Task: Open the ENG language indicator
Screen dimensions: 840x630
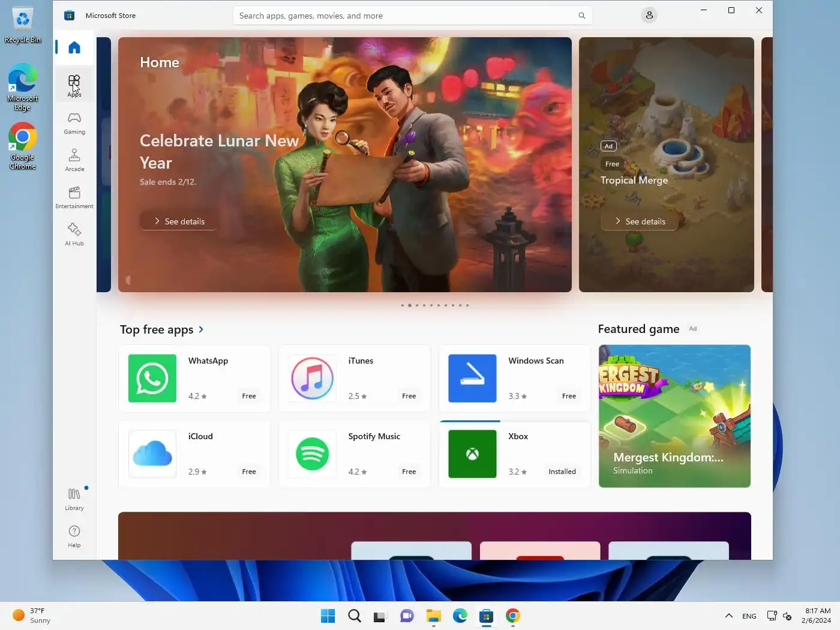Action: (x=749, y=616)
